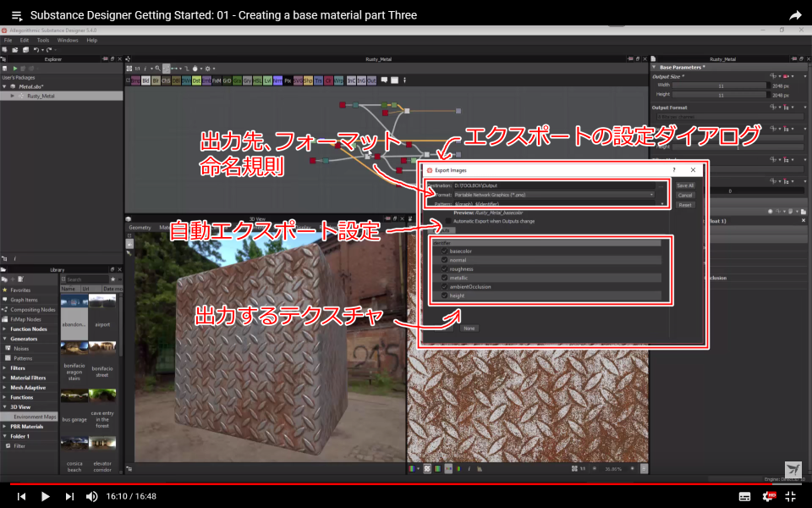Image resolution: width=812 pixels, height=508 pixels.
Task: Open the Edit menu
Action: tap(25, 40)
